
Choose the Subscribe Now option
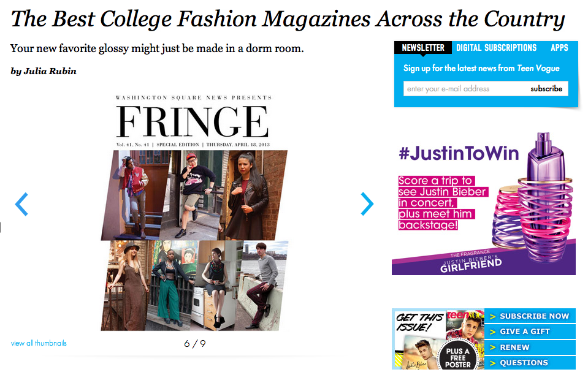[x=534, y=316]
